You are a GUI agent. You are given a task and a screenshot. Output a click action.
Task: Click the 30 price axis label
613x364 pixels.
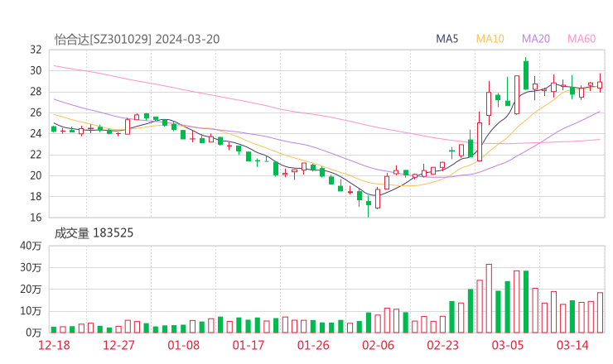36,70
